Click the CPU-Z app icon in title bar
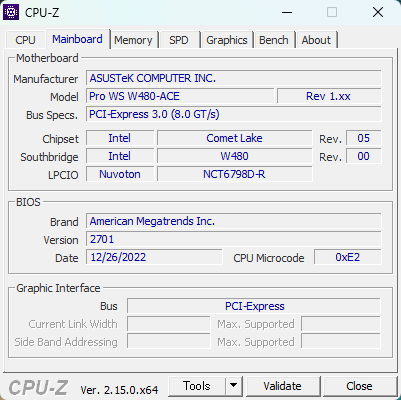This screenshot has width=401, height=400. coord(11,12)
